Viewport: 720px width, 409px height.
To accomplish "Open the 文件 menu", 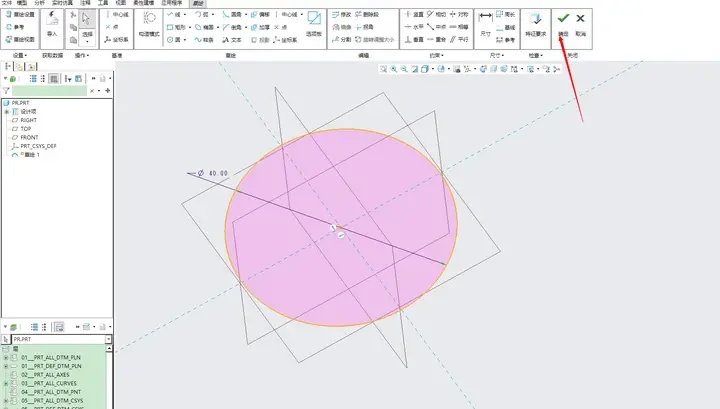I will pyautogui.click(x=7, y=3).
